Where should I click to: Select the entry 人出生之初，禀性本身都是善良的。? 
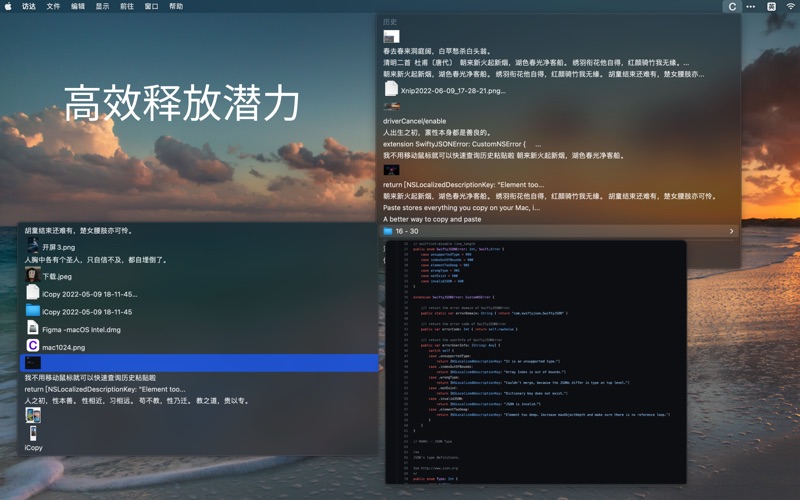(437, 133)
